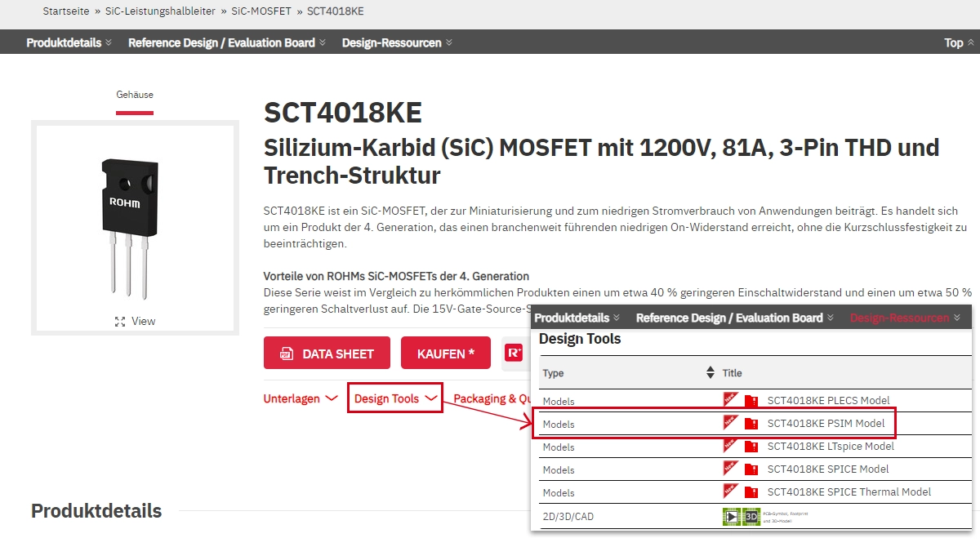Screen dimensions: 980x556
Task: Open the SCT4018KE PLECS Model file icon
Action: tap(751, 401)
